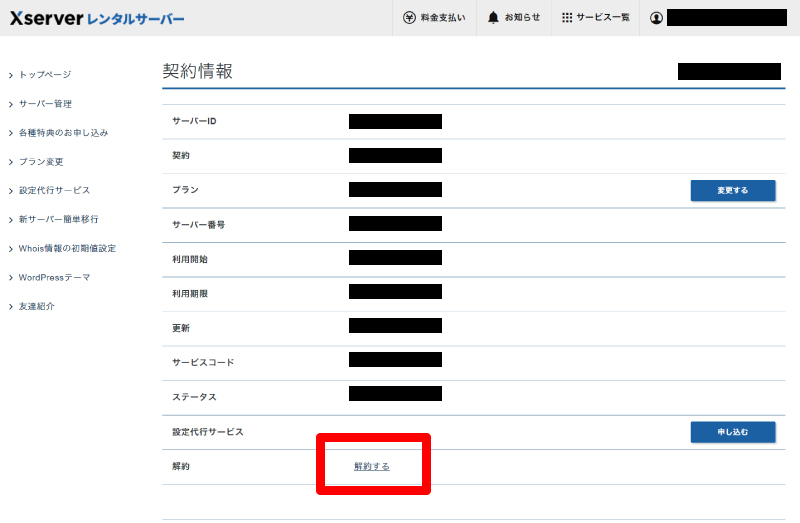Viewport: 800px width, 523px height.
Task: Go to トップページ in sidebar
Action: [45, 75]
